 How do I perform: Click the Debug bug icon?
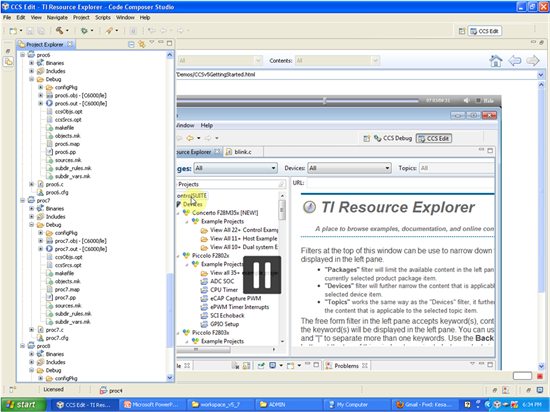point(84,31)
